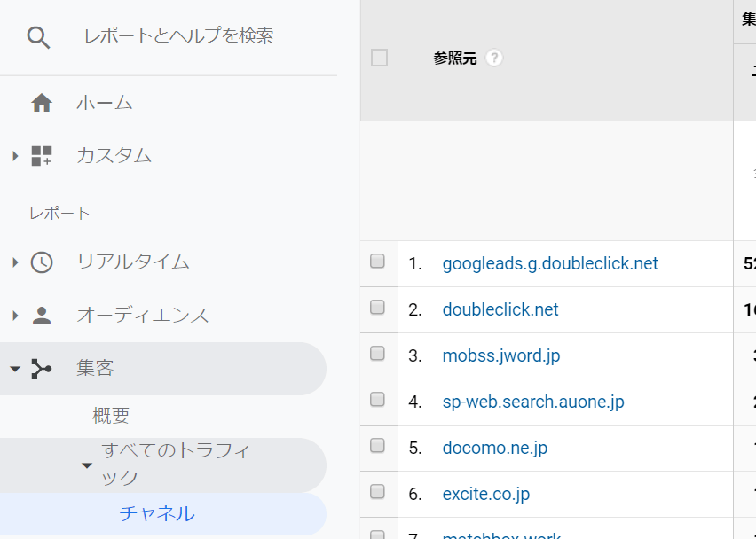
Task: Click the ホーム house icon
Action: coord(42,103)
